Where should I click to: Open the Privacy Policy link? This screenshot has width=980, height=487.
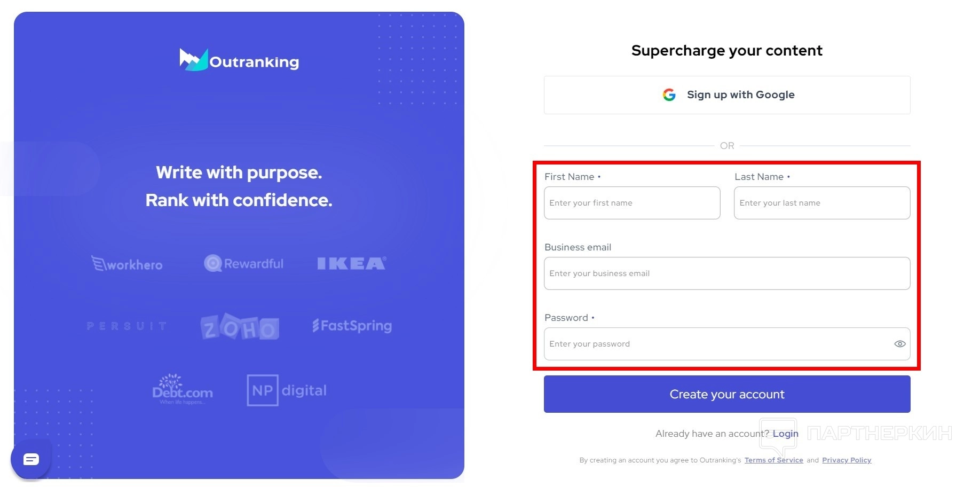coord(847,460)
